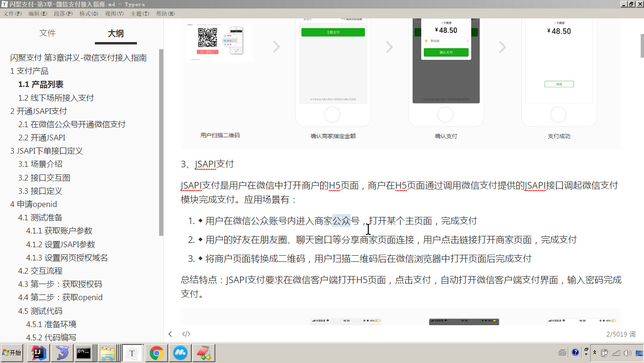Go to outline heading 3.1 场景介绍
Viewport: 644px width, 363px height.
(x=40, y=164)
